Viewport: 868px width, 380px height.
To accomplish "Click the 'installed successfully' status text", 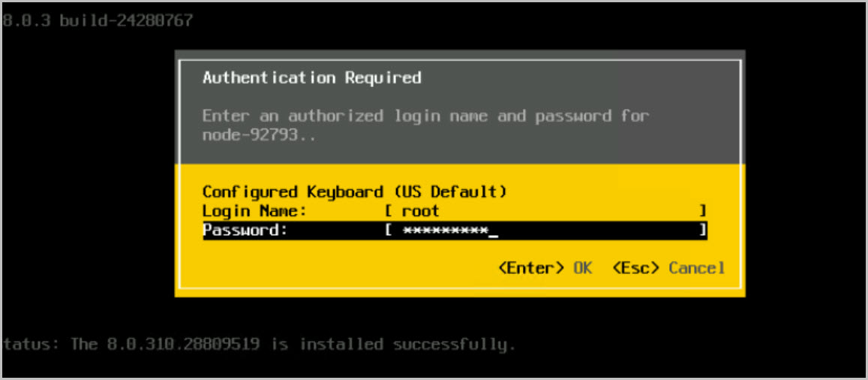I will point(407,345).
